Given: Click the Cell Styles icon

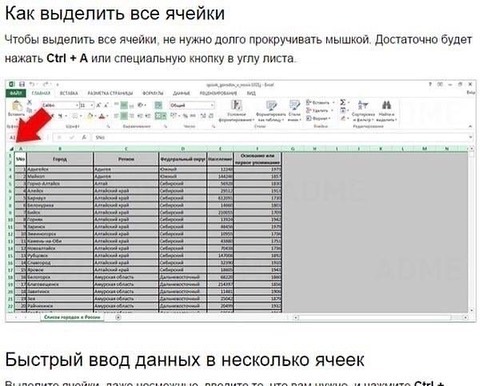Looking at the screenshot, I should [x=294, y=105].
